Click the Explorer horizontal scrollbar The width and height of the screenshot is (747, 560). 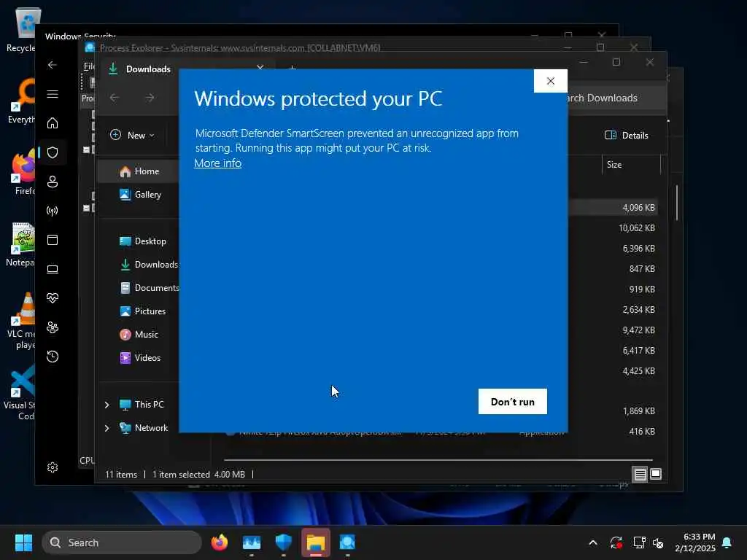(x=438, y=460)
